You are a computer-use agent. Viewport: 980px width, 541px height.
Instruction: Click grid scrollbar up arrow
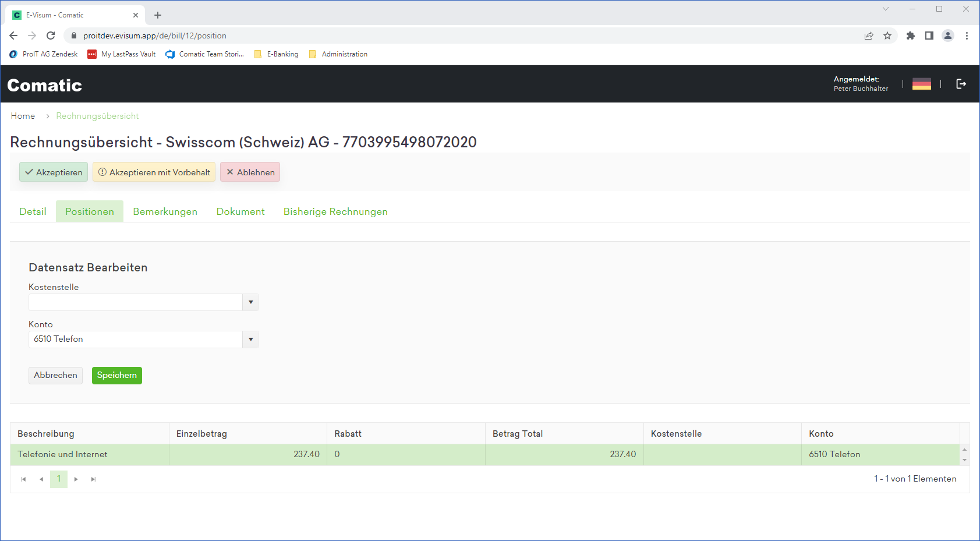coord(965,450)
